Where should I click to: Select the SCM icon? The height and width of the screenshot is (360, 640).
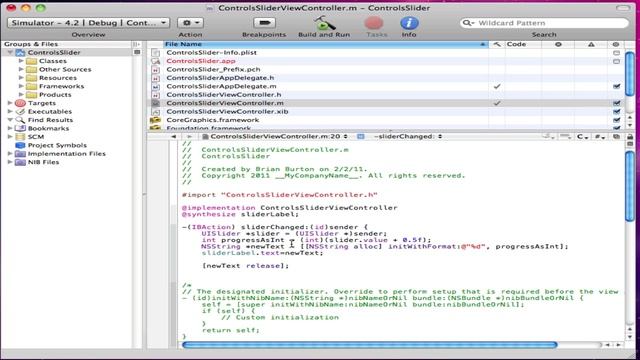pyautogui.click(x=20, y=137)
